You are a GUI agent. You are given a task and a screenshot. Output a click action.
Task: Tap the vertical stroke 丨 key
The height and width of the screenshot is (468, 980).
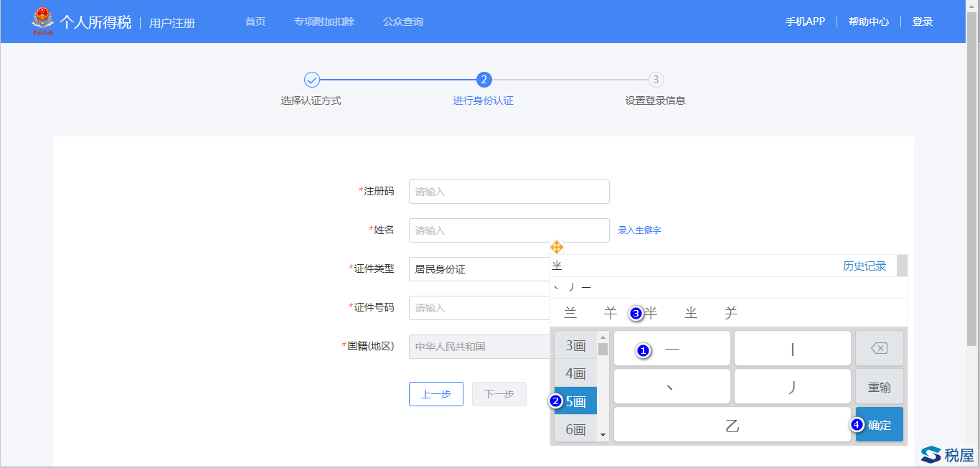tap(793, 348)
